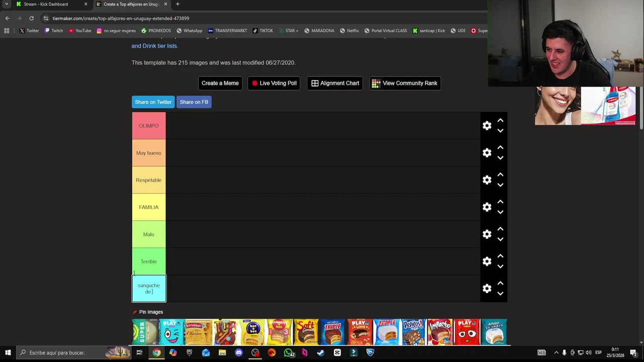Reload the page with browser refresh icon
This screenshot has width=644, height=362.
(31, 18)
